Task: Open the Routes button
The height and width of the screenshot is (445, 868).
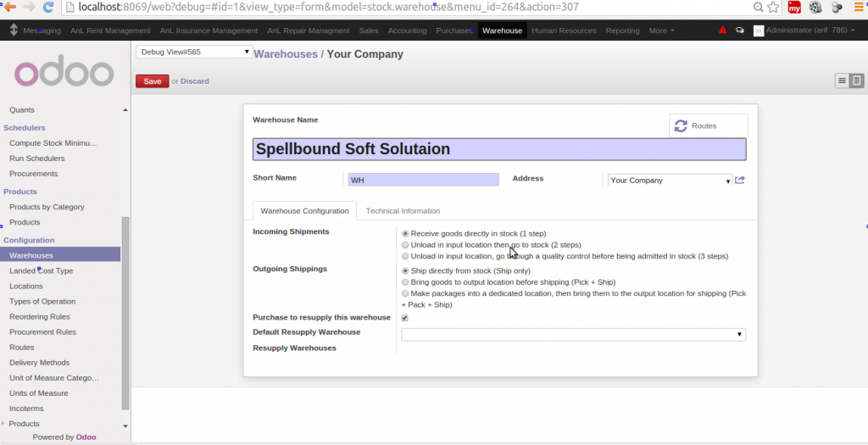Action: tap(708, 125)
